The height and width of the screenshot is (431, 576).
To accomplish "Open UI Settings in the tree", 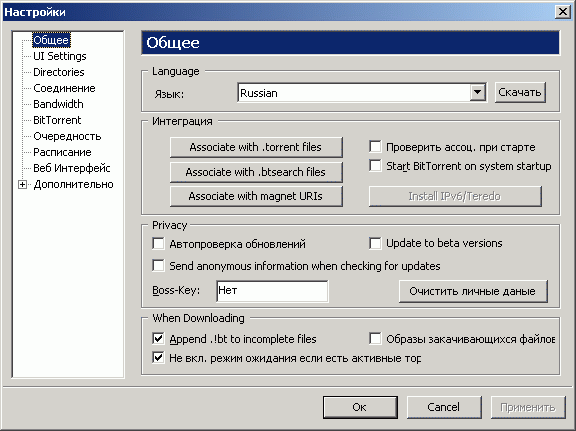I will pyautogui.click(x=60, y=56).
